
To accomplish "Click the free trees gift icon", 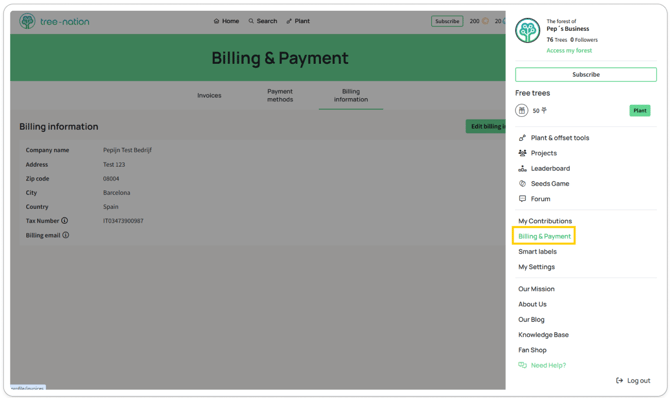I will coord(521,110).
